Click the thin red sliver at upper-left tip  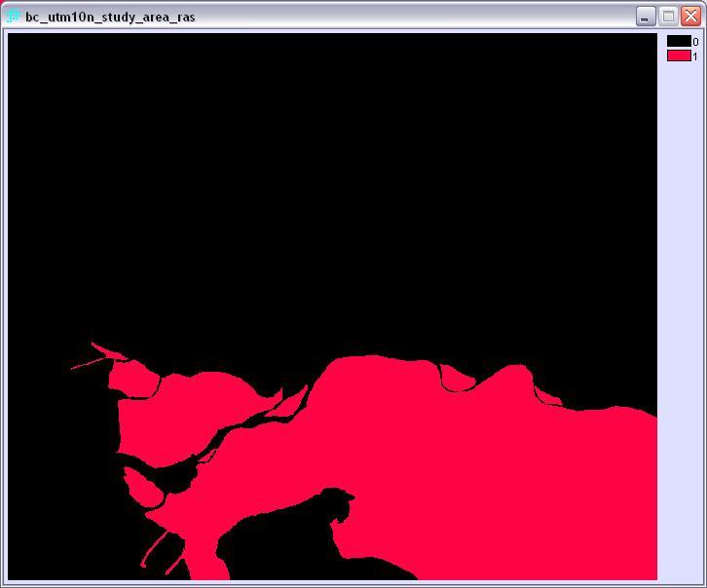tap(105, 349)
